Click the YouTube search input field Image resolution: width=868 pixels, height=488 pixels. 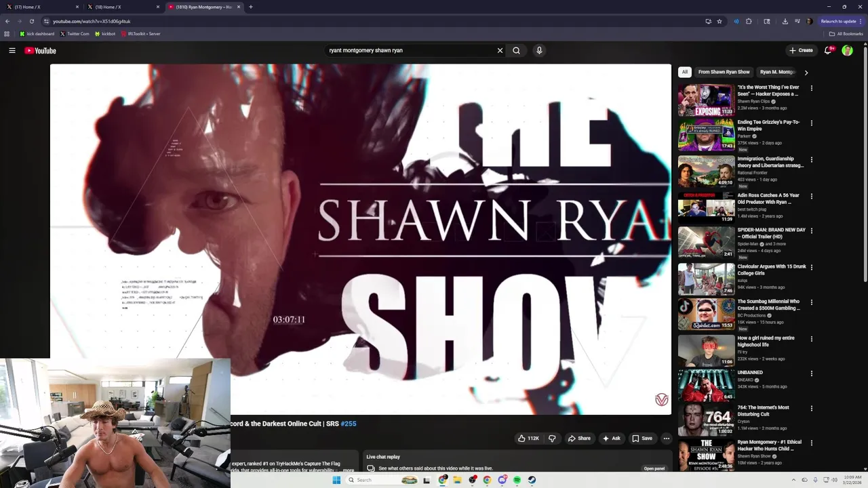point(410,50)
